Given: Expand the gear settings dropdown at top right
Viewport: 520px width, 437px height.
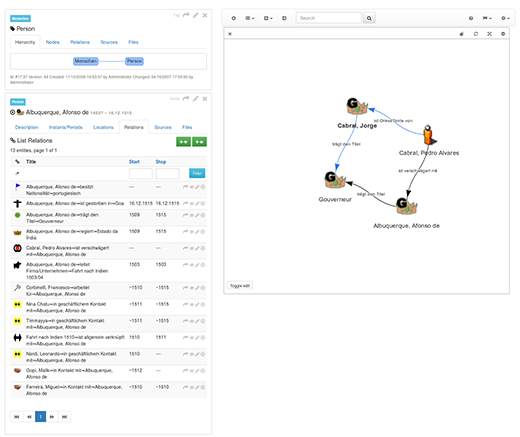Looking at the screenshot, I should 505,18.
